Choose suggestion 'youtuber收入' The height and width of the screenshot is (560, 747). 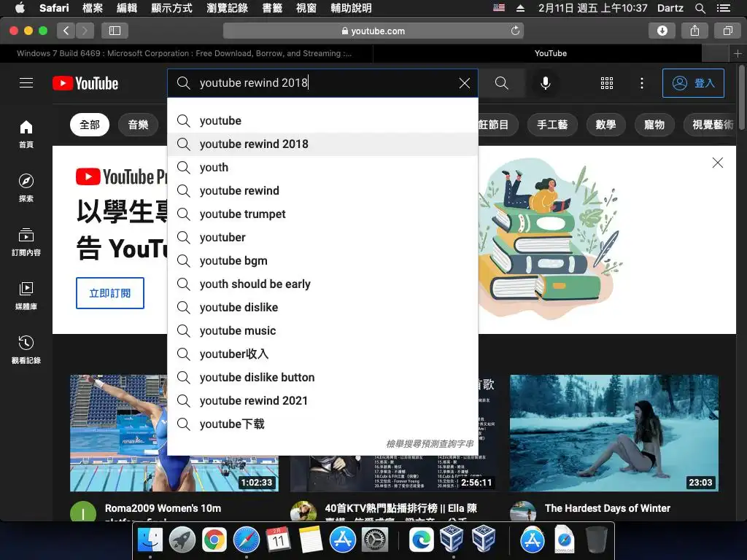pos(323,354)
